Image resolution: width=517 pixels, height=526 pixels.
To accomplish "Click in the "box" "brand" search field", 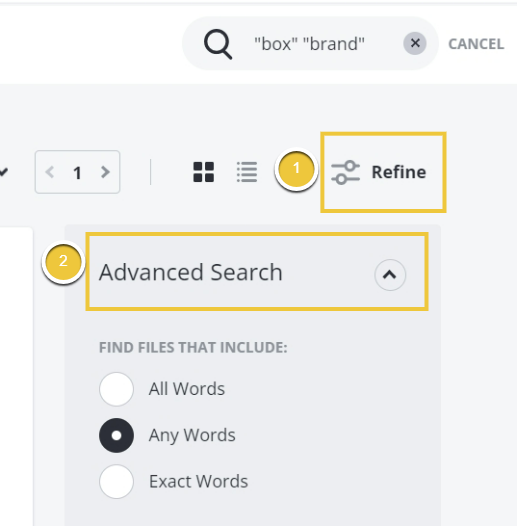I will click(309, 44).
